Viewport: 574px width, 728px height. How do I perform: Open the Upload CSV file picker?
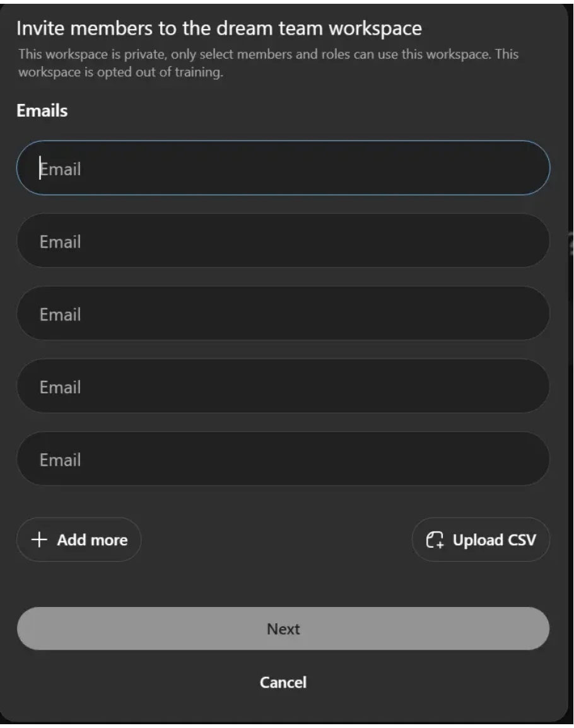[x=481, y=540]
